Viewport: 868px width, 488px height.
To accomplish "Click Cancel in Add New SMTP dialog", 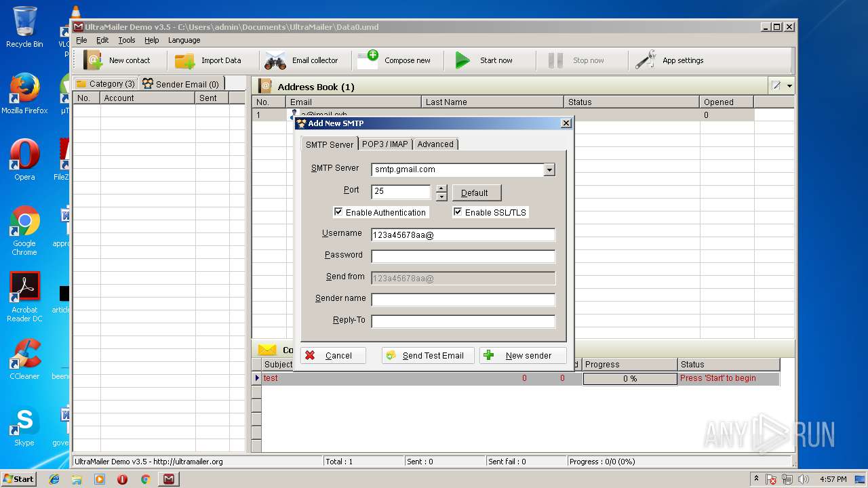I will 334,355.
